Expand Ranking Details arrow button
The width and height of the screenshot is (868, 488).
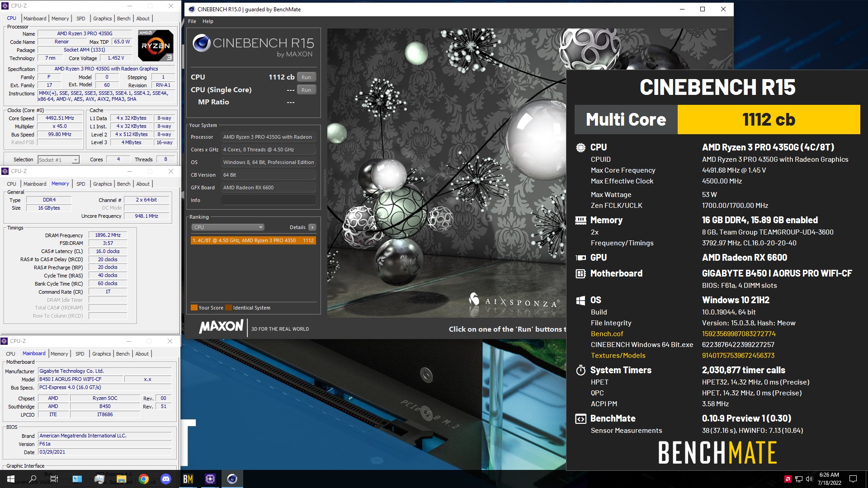312,227
